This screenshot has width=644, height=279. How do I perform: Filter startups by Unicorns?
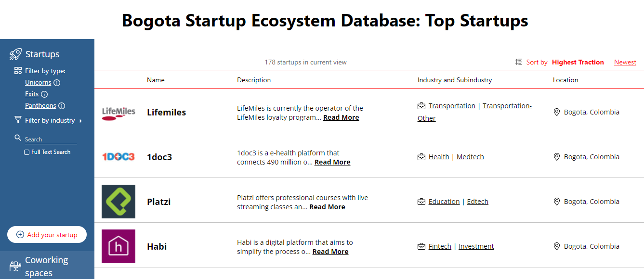[38, 83]
